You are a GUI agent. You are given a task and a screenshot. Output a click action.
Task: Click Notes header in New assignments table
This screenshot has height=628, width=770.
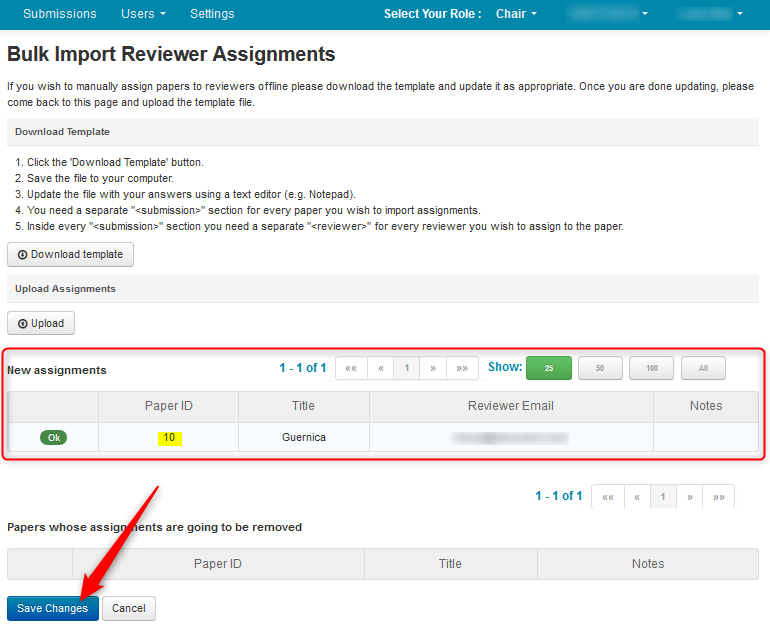pos(706,406)
